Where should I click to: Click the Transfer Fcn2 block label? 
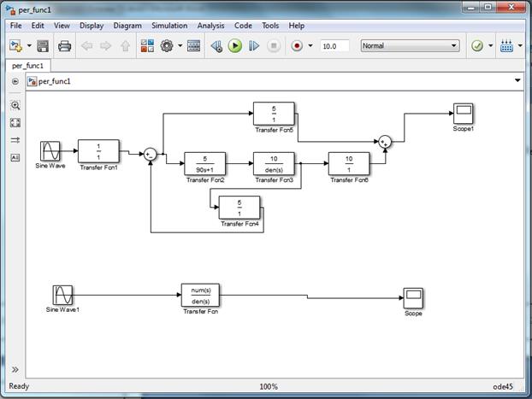click(205, 180)
